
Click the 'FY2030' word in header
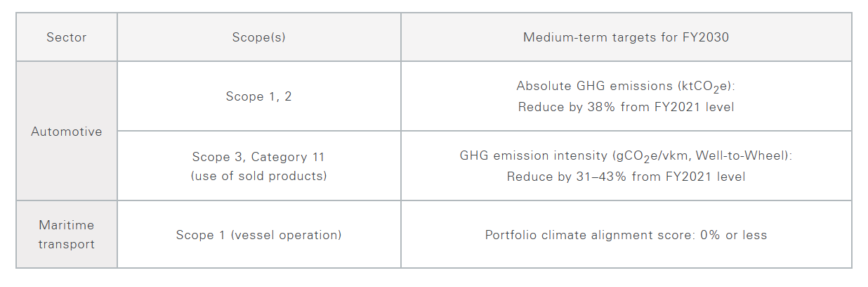706,37
